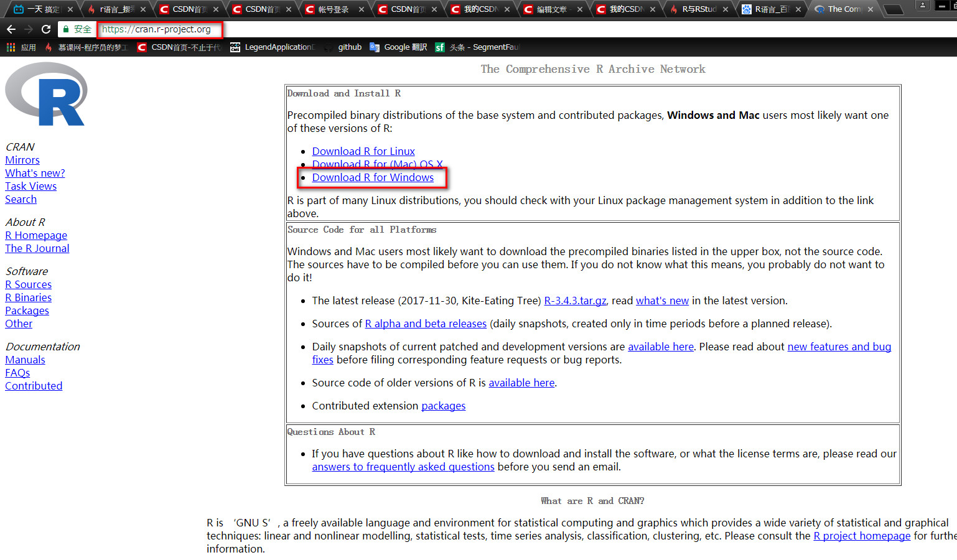Image resolution: width=957 pixels, height=560 pixels.
Task: Open the SegmentFault bookmark
Action: click(x=477, y=47)
